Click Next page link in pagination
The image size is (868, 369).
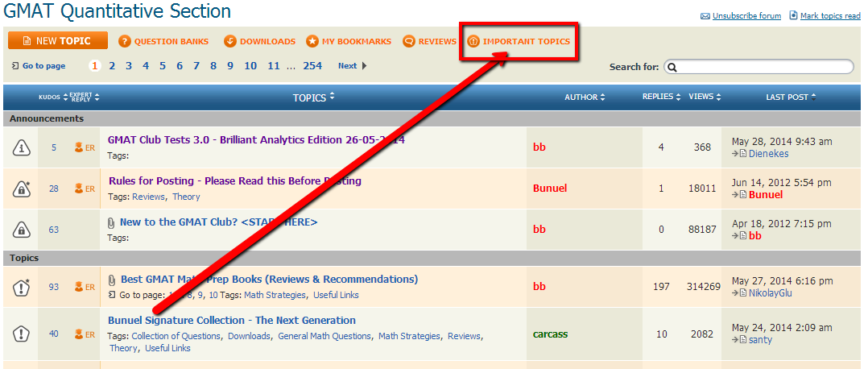347,66
